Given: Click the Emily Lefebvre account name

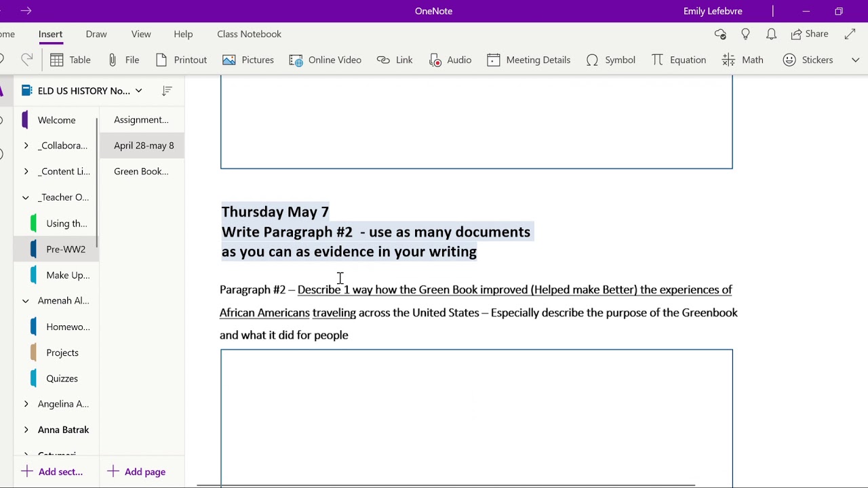Looking at the screenshot, I should tap(713, 11).
